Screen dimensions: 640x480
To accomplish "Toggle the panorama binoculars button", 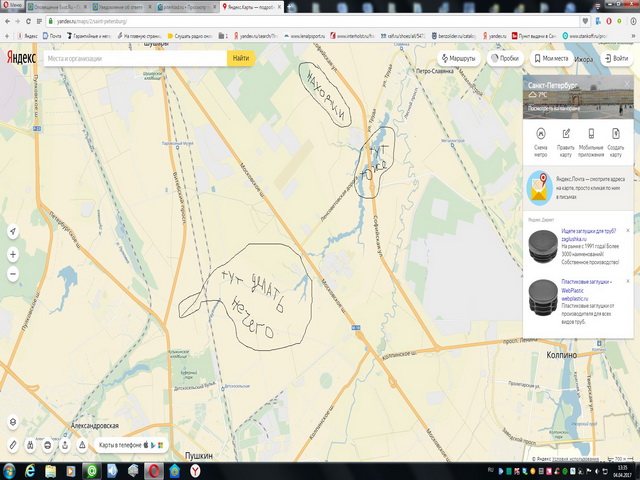I will coord(30,444).
